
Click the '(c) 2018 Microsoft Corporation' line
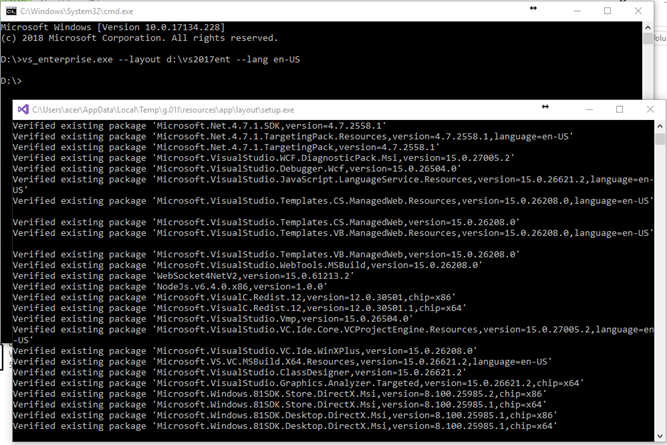click(139, 38)
